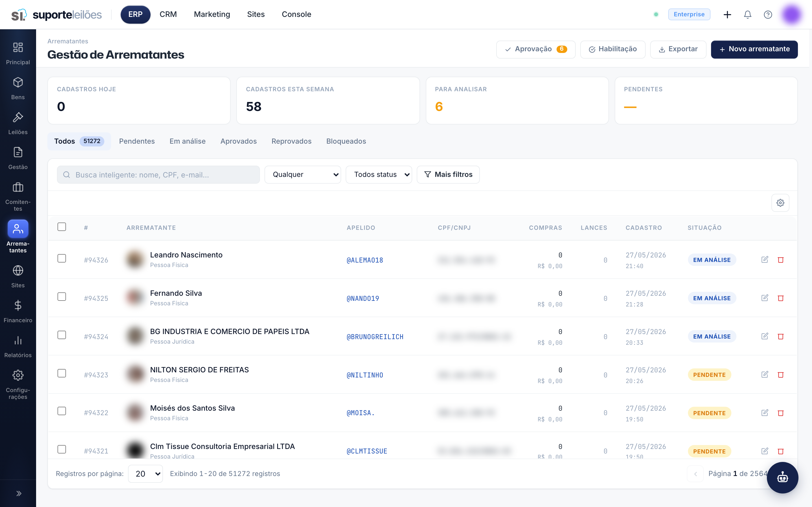Check the box for row #94324

point(62,335)
